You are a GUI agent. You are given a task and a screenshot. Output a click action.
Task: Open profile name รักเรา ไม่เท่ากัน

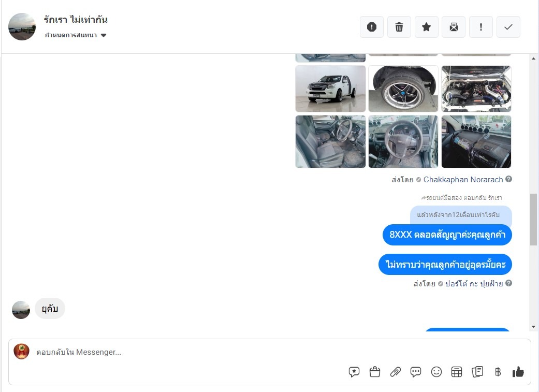tap(76, 20)
